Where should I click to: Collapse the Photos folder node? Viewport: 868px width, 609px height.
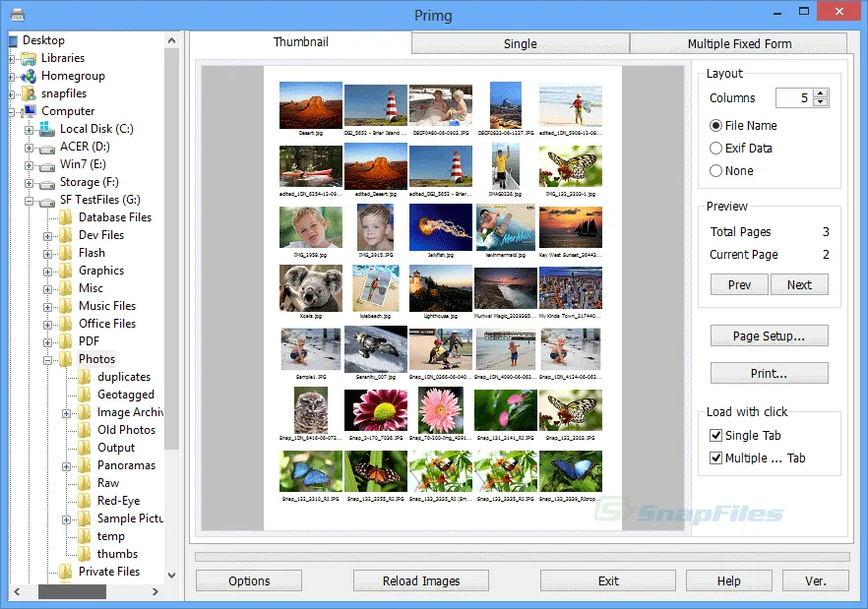(x=47, y=360)
